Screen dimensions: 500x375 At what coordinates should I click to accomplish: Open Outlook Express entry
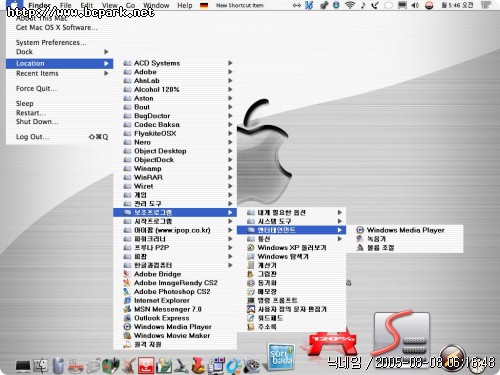point(175,318)
